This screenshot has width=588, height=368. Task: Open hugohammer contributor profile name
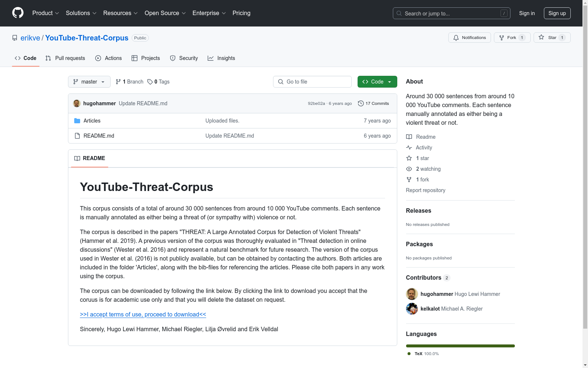[437, 294]
